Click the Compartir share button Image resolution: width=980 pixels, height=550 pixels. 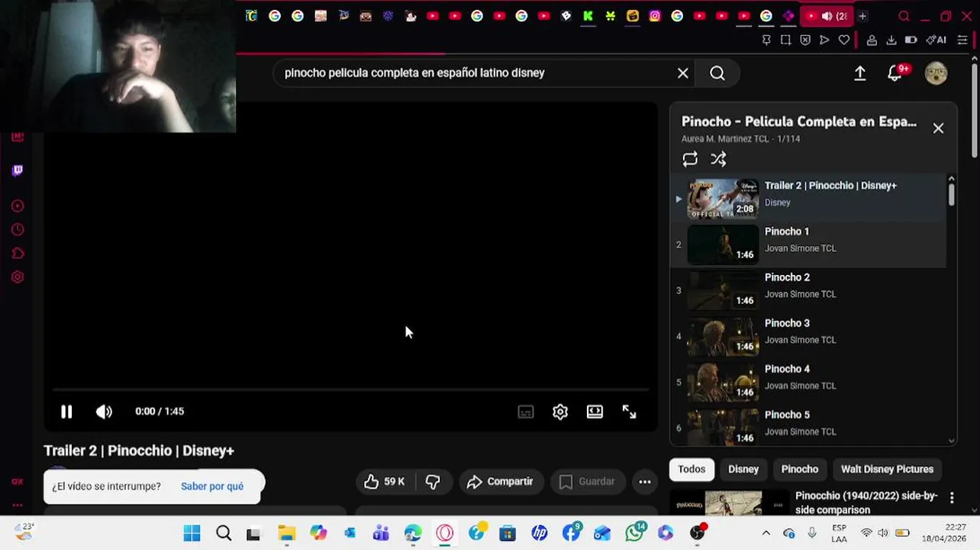500,481
